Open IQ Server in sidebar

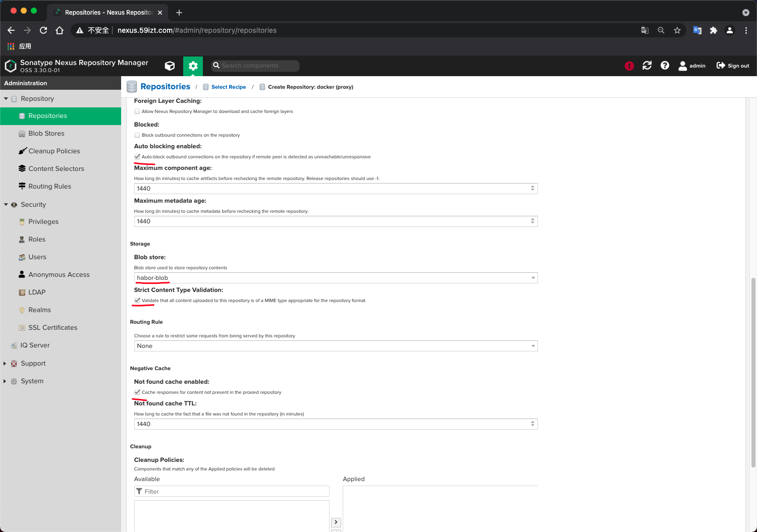pos(61,345)
